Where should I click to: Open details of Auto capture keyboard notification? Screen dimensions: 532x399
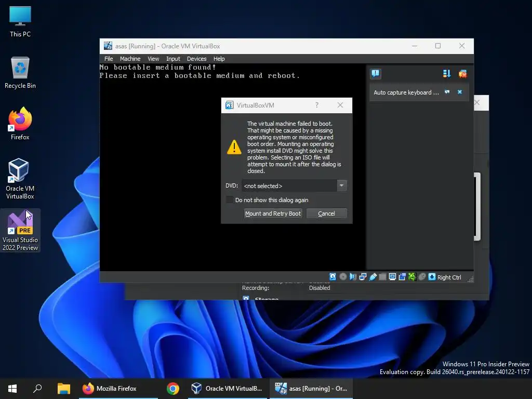point(447,92)
